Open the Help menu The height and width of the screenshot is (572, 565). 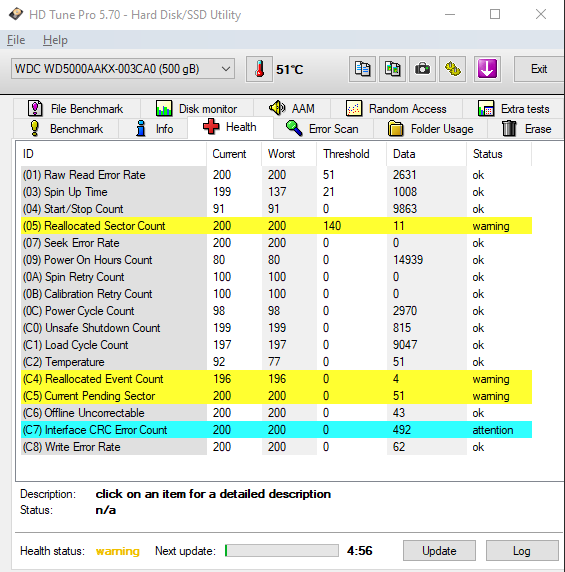[x=55, y=40]
